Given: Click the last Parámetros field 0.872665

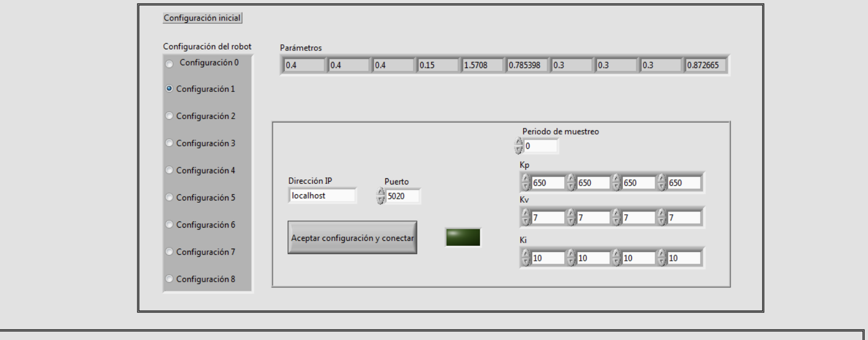Looking at the screenshot, I should (x=706, y=66).
